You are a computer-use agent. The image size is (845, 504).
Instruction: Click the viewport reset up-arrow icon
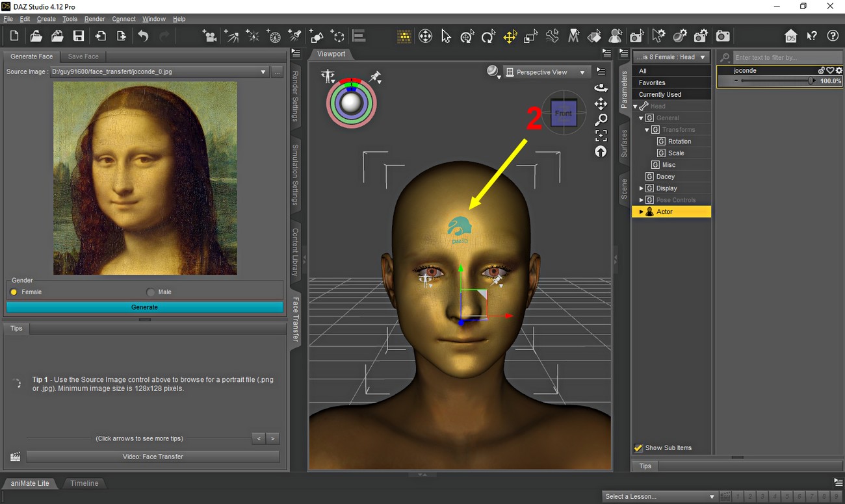coord(601,151)
